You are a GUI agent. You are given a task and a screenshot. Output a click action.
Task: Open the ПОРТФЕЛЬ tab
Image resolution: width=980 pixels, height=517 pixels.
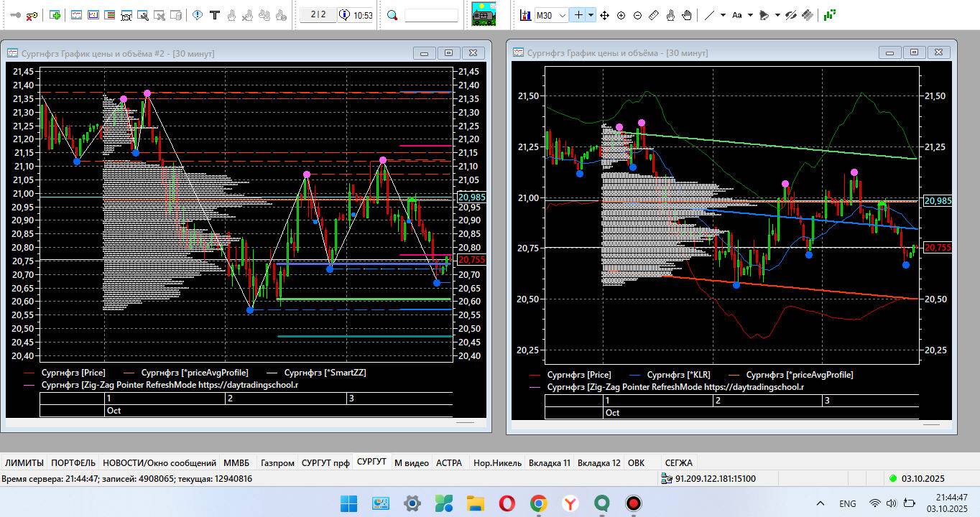click(73, 463)
